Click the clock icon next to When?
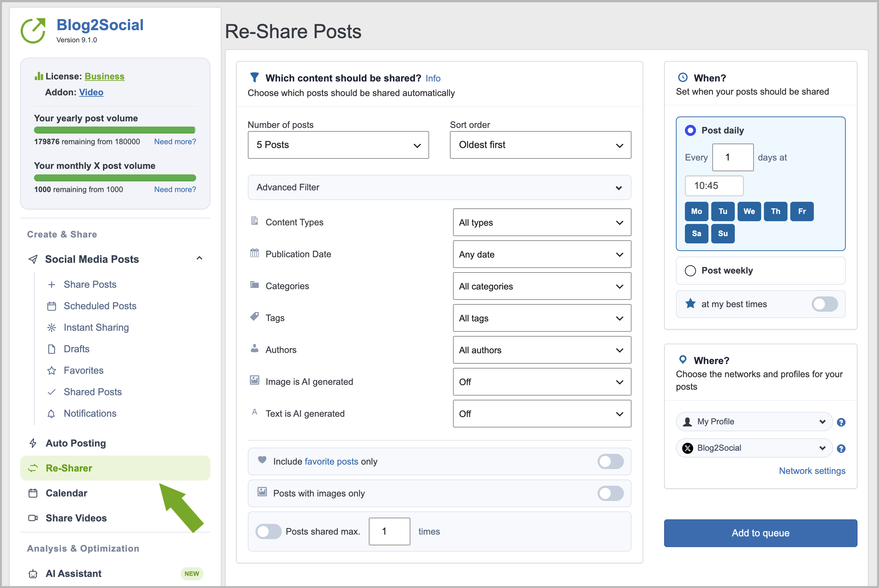Viewport: 879px width, 588px height. click(x=683, y=78)
